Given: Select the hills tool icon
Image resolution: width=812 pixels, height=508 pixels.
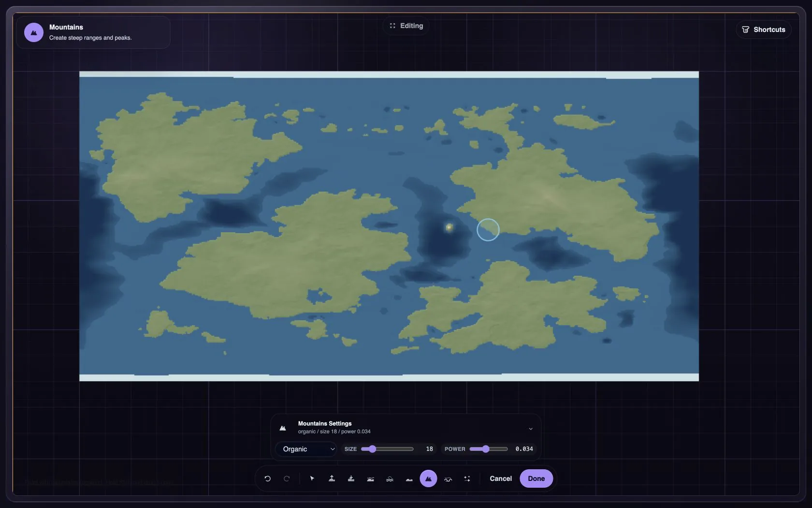Looking at the screenshot, I should coord(409,479).
